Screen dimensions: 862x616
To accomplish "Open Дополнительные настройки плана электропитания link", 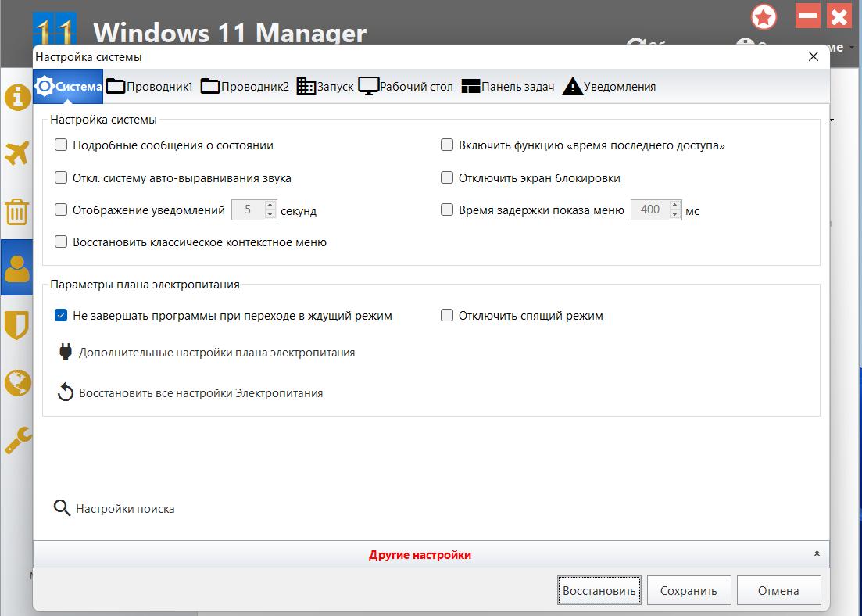I will click(216, 353).
